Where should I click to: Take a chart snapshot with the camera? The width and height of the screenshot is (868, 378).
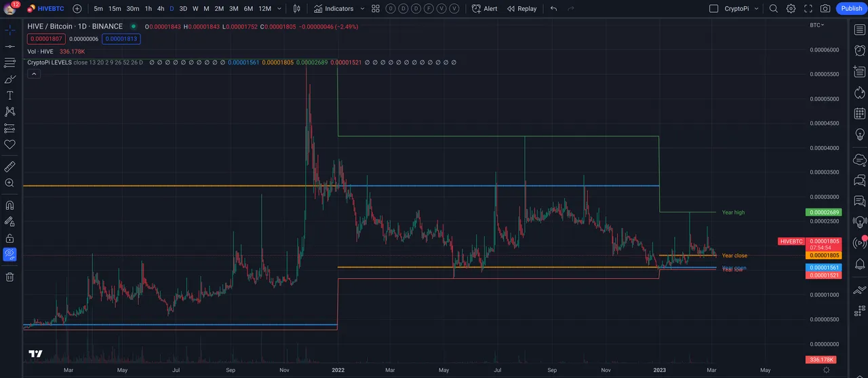click(x=825, y=9)
